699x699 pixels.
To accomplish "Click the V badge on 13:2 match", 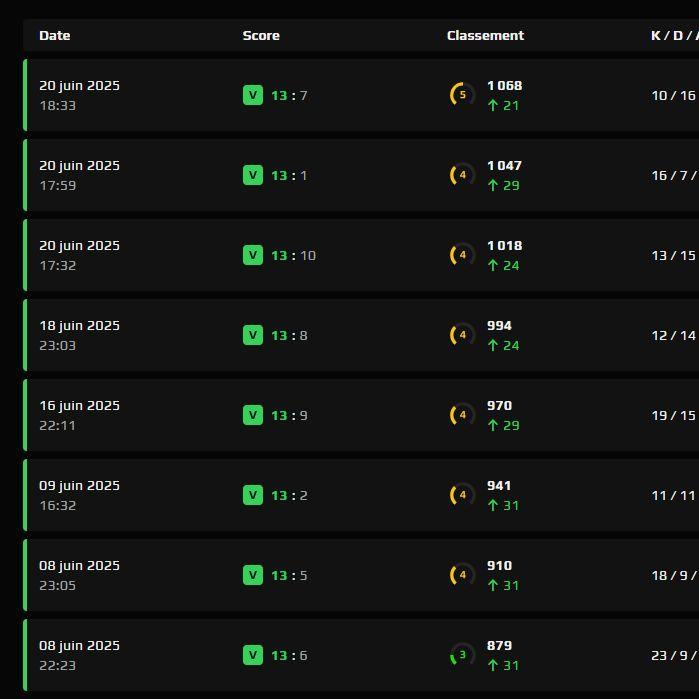I will [253, 495].
